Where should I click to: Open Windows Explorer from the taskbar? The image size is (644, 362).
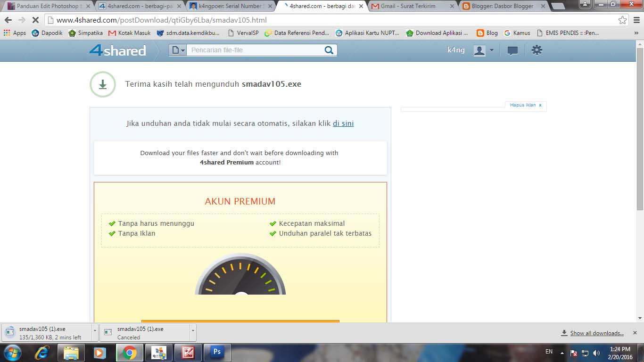71,353
